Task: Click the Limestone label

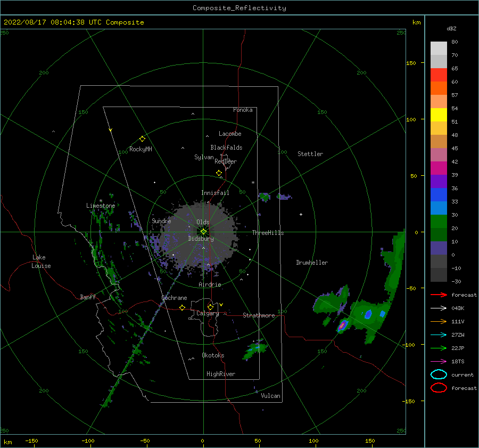Action: click(x=101, y=206)
